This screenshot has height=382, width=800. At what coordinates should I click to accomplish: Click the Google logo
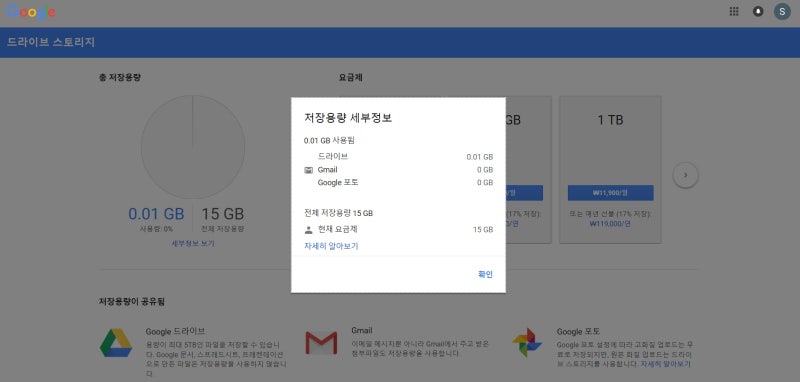tap(32, 12)
